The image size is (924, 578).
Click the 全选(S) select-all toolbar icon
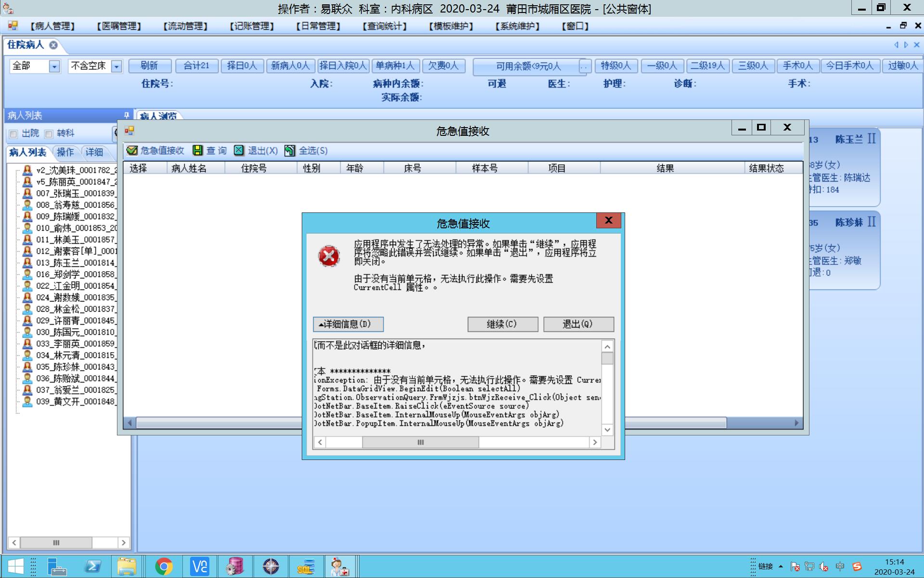[290, 151]
